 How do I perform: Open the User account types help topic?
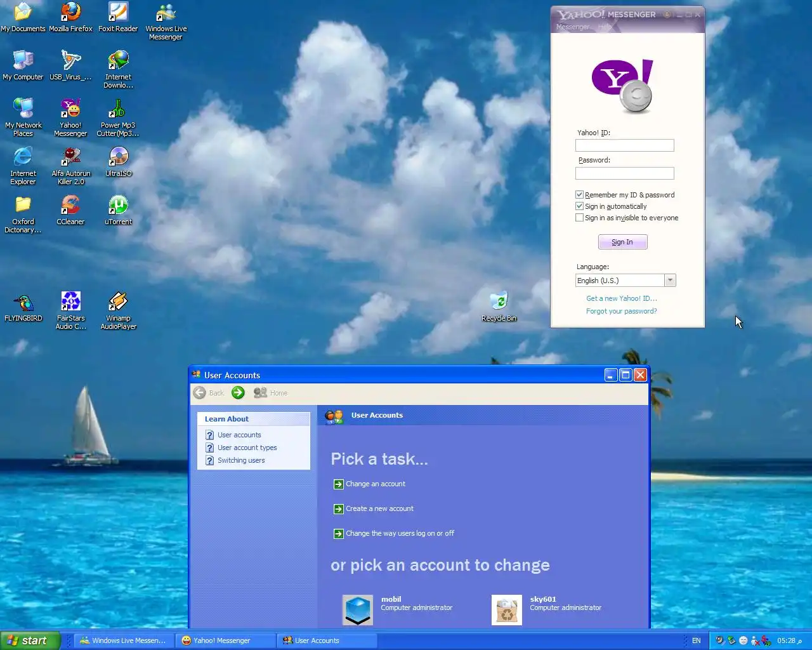pos(247,448)
